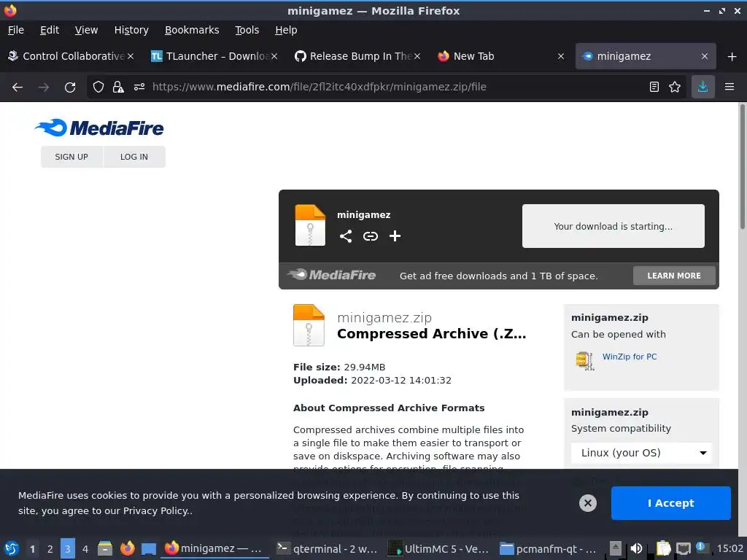747x560 pixels.
Task: Accept cookies with I Accept button
Action: point(670,503)
